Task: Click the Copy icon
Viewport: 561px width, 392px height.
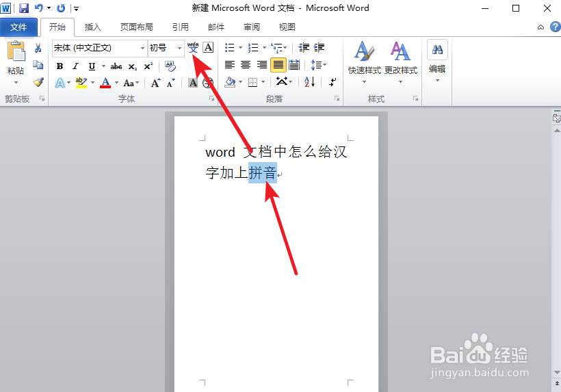Action: (x=38, y=65)
